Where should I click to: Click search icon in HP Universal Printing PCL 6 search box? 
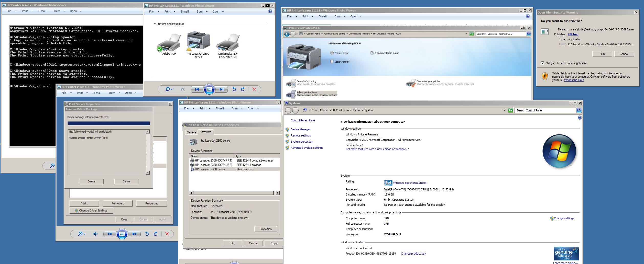point(528,34)
